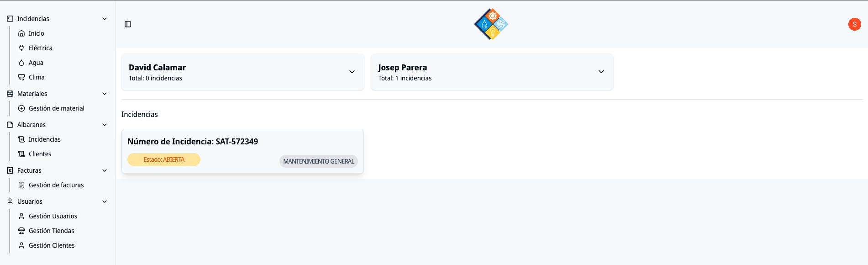The width and height of the screenshot is (868, 265).
Task: Collapse the Incidencias sidebar section chevron
Action: coord(105,19)
